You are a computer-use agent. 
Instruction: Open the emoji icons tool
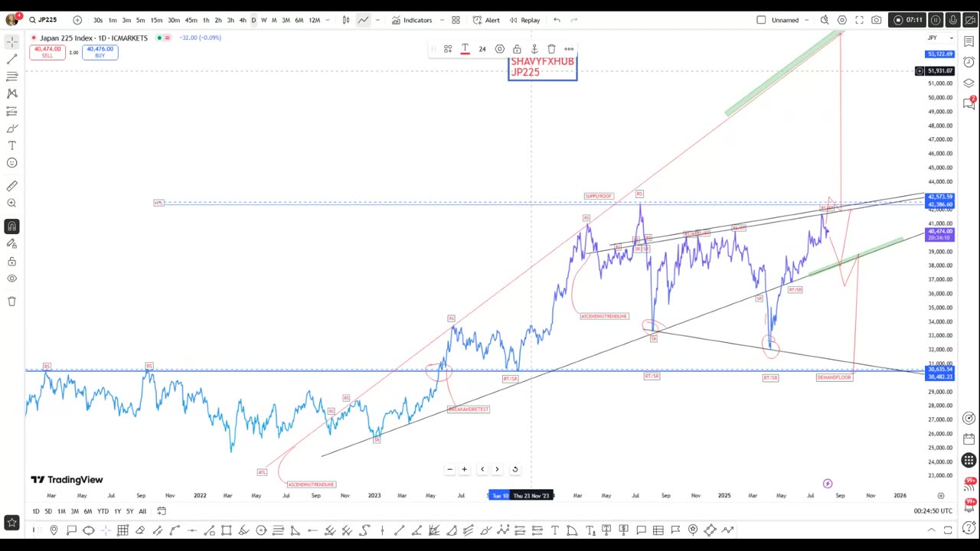pos(11,162)
